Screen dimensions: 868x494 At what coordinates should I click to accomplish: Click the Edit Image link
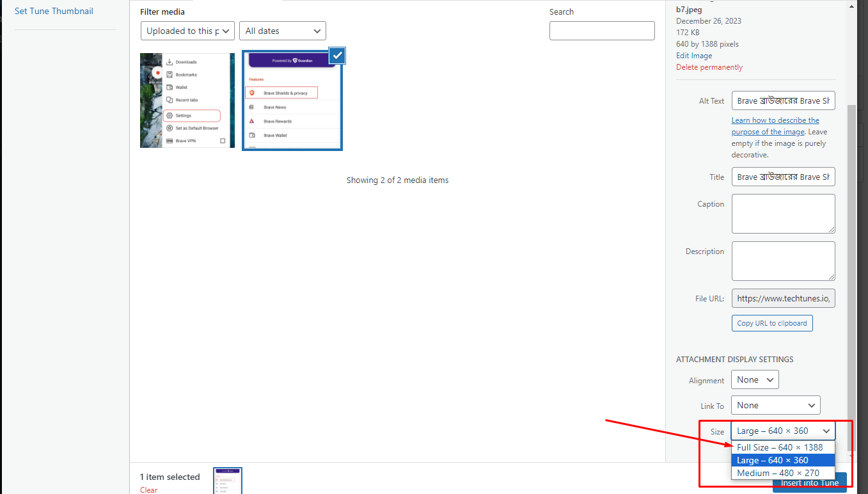(x=694, y=56)
